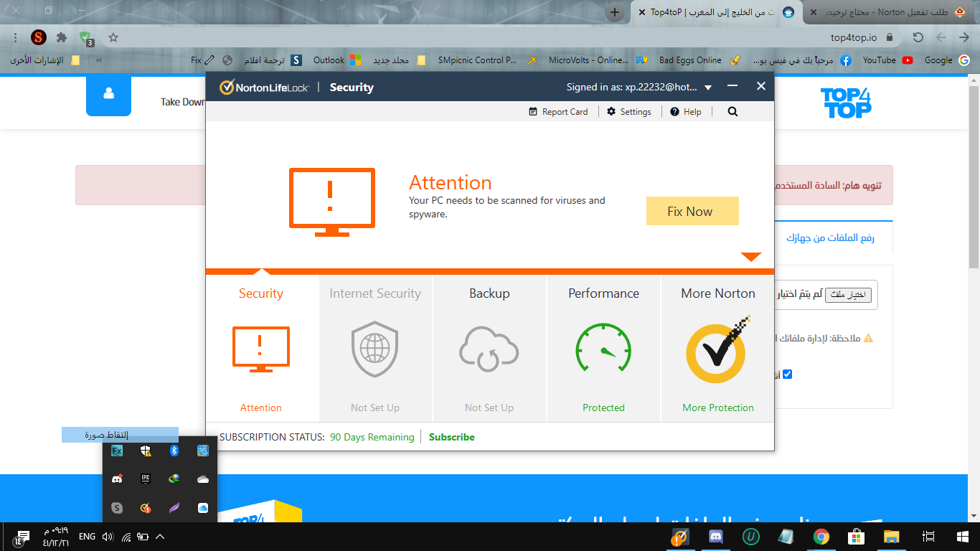The image size is (980, 551).
Task: Select the Internet Security tab
Action: pyautogui.click(x=375, y=348)
